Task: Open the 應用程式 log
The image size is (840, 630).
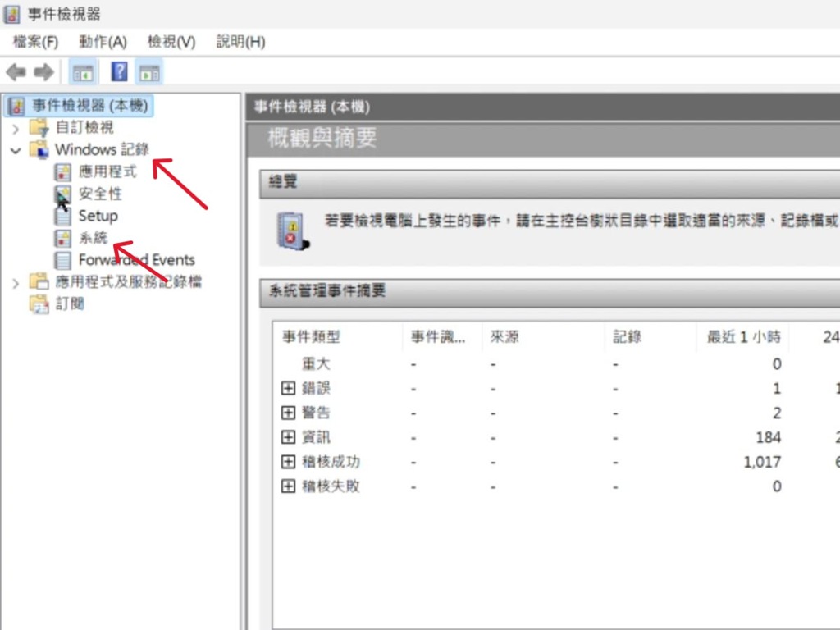Action: pyautogui.click(x=107, y=172)
